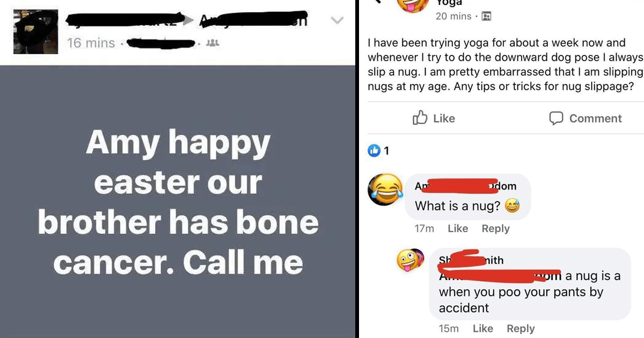Open the "20 mins" yoga post timestamp
644x338 pixels.
click(453, 16)
